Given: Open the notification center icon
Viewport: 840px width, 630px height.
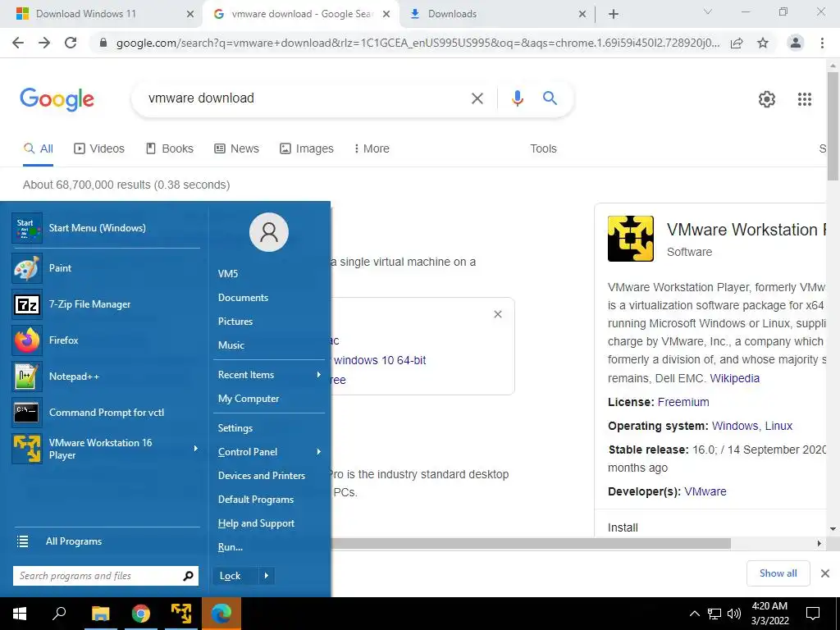Looking at the screenshot, I should [x=813, y=614].
